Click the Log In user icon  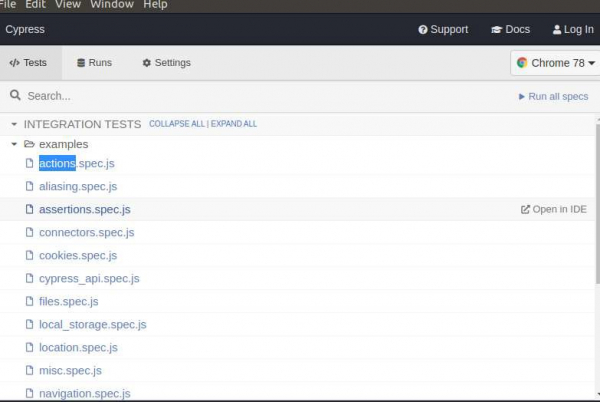tap(557, 29)
